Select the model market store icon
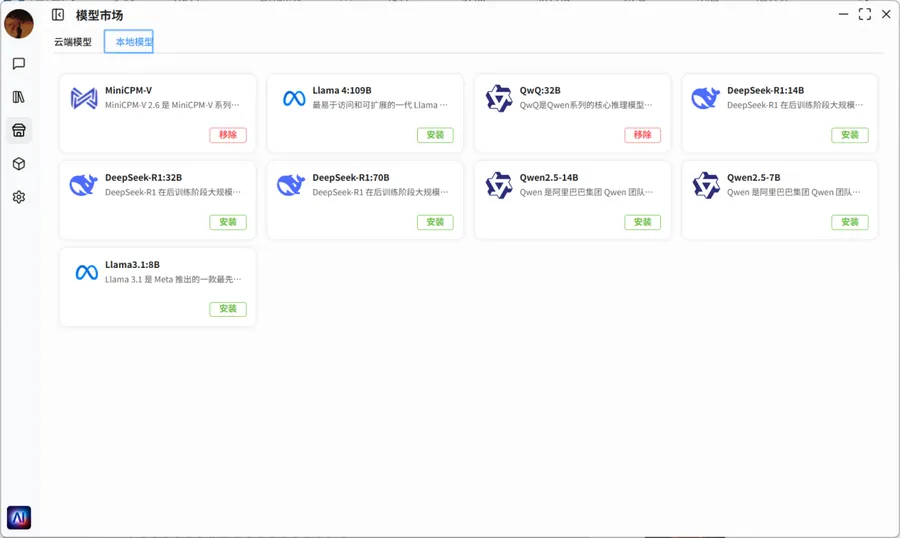Viewport: 900px width, 538px height. click(x=19, y=130)
